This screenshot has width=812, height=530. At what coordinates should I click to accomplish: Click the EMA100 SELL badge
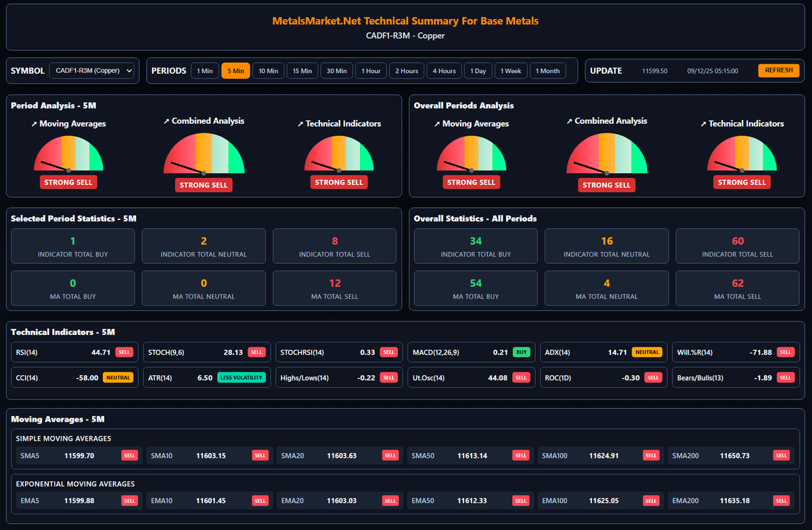point(651,500)
